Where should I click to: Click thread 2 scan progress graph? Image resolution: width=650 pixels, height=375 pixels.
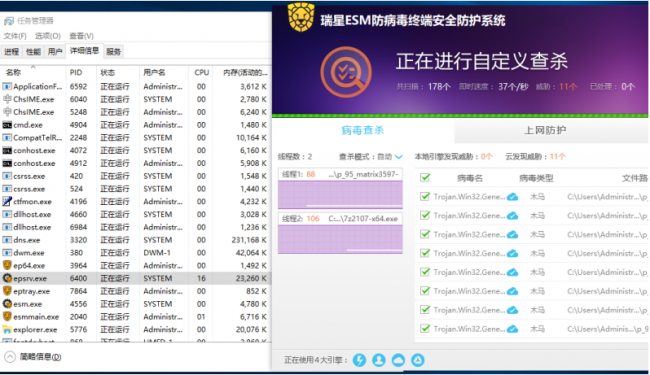coord(340,239)
